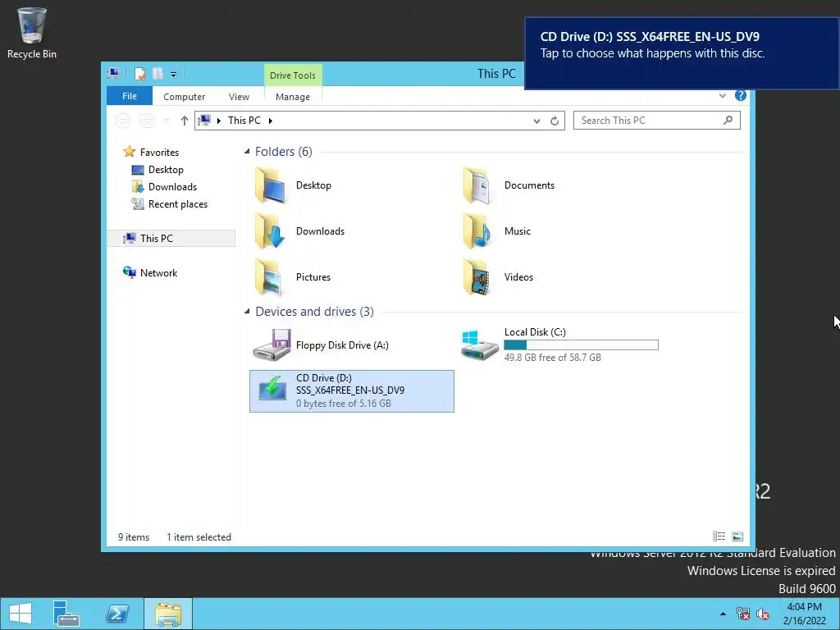Select Floppy Disk Drive (A:)
Image resolution: width=840 pixels, height=630 pixels.
[x=322, y=345]
